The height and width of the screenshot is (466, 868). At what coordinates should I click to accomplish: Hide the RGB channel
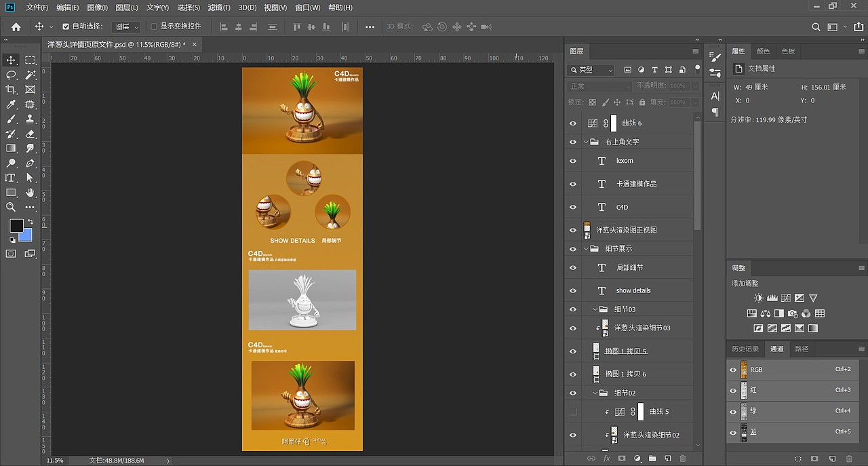pos(733,370)
